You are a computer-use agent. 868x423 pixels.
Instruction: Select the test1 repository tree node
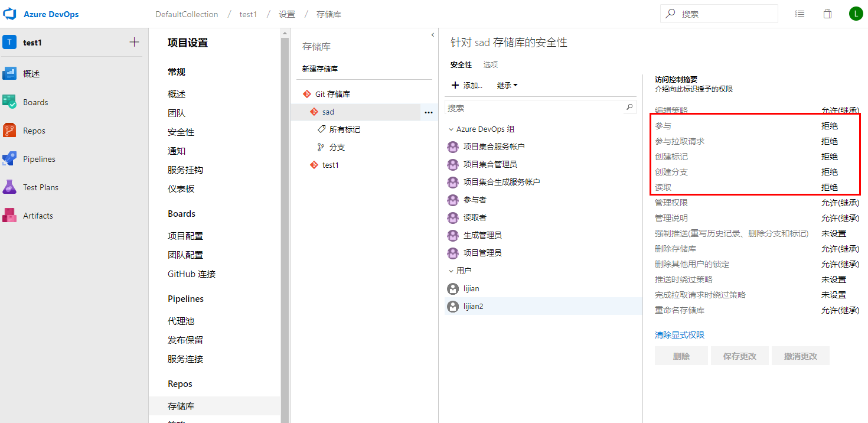tap(331, 165)
